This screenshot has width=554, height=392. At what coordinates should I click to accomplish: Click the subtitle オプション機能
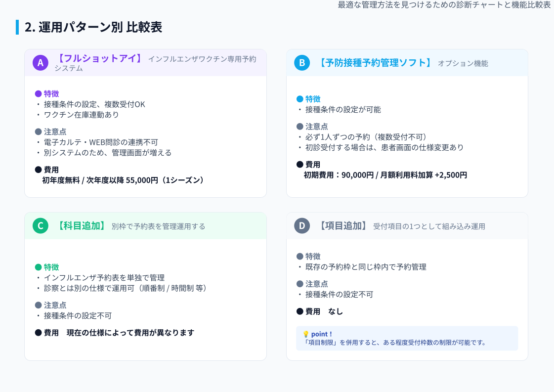coord(463,63)
